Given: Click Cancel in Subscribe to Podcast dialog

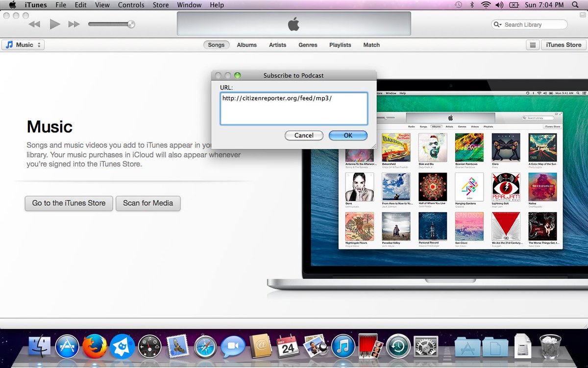Looking at the screenshot, I should click(x=304, y=135).
